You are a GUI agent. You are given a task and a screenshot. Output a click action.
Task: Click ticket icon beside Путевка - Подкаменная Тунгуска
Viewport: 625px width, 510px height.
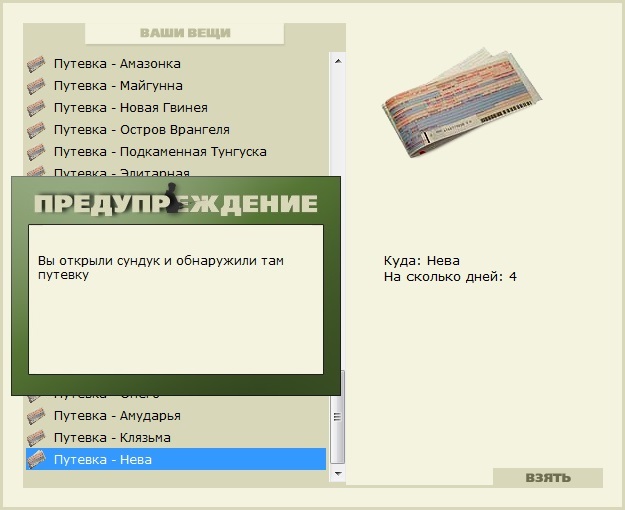tap(36, 152)
